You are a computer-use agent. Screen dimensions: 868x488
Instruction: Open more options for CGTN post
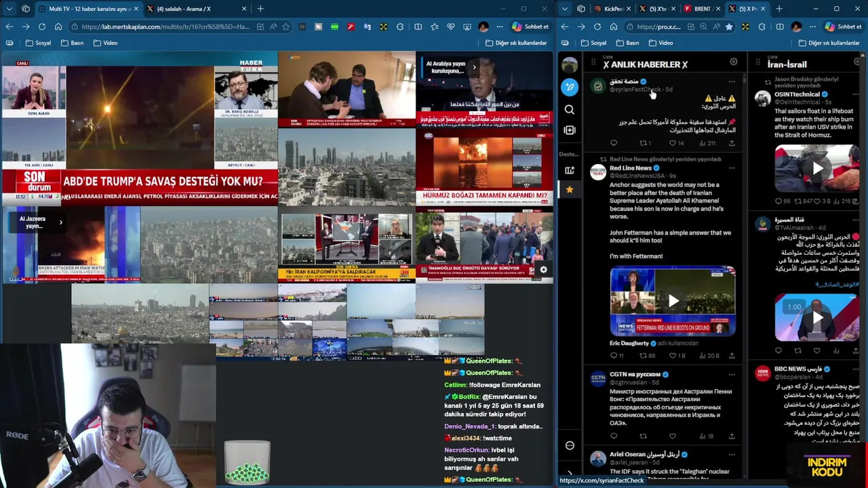[x=732, y=374]
